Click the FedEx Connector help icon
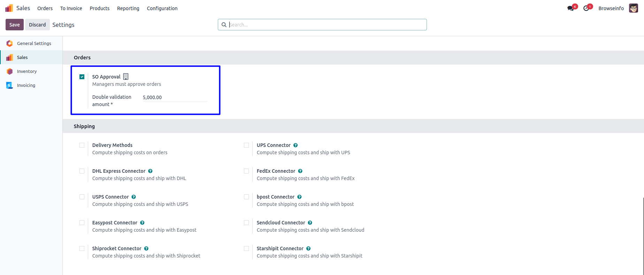Viewport: 644px width, 275px height. coord(300,171)
